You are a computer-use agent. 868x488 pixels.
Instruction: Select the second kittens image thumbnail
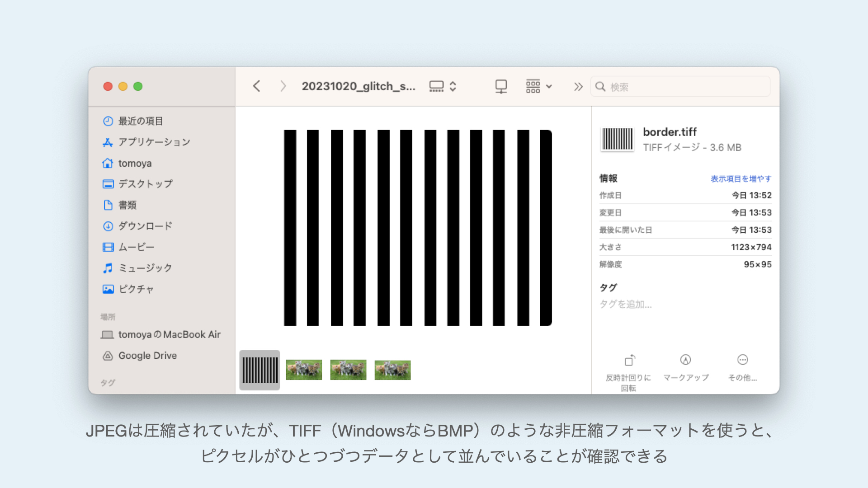pos(348,370)
